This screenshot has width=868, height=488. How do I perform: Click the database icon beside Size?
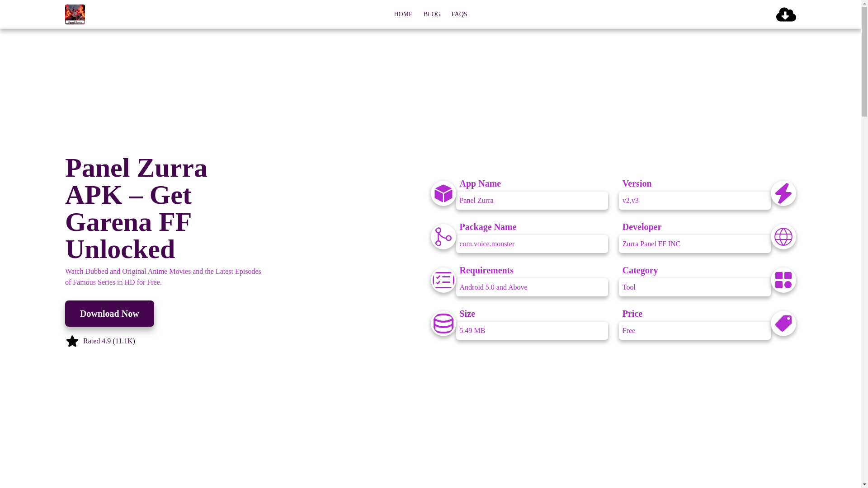point(443,324)
